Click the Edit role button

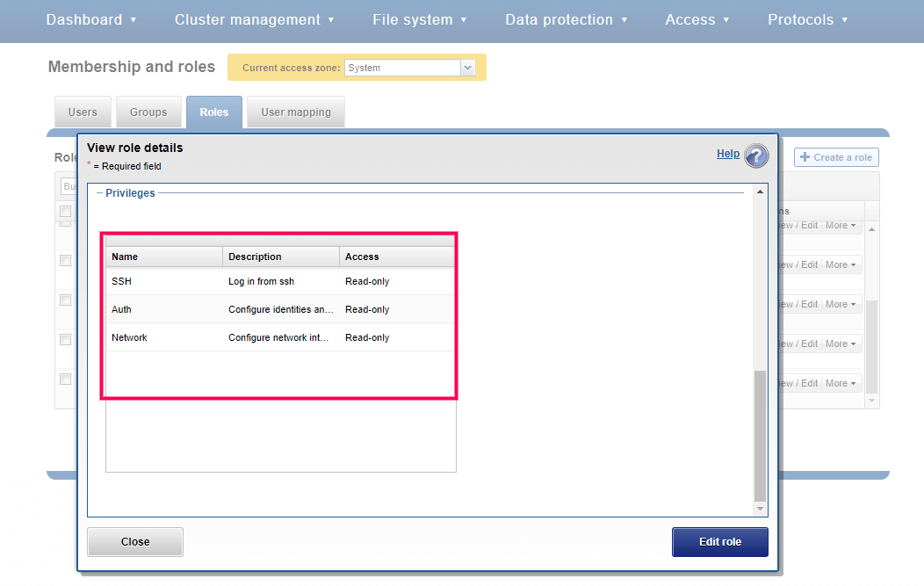pyautogui.click(x=719, y=541)
